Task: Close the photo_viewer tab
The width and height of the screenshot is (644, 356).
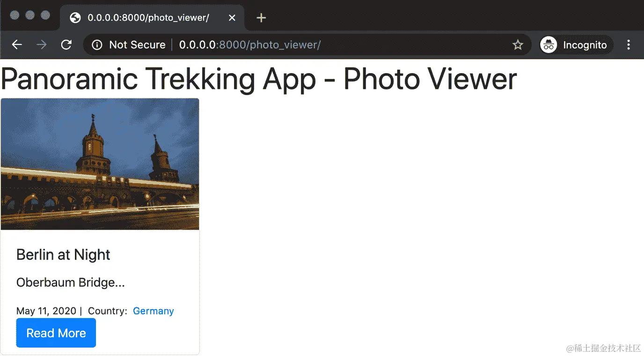Action: tap(232, 18)
